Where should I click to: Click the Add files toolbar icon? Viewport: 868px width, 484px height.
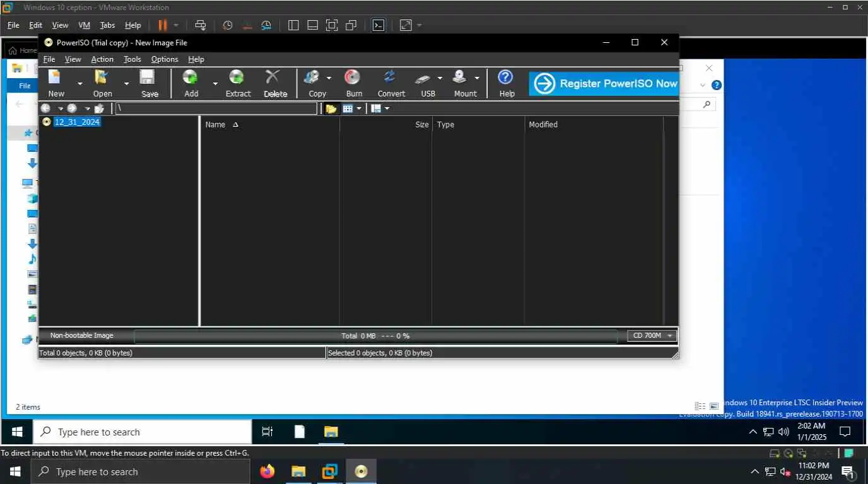pos(190,78)
